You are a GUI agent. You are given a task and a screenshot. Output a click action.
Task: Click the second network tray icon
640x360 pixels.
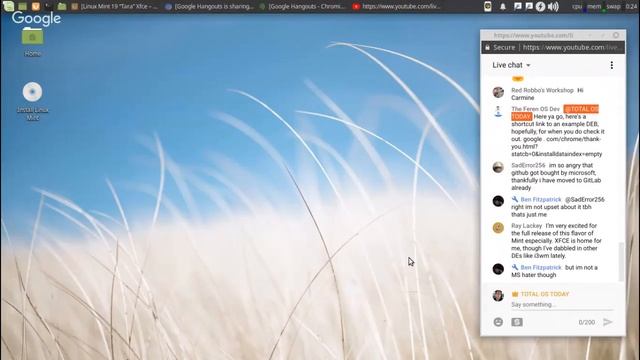point(529,7)
